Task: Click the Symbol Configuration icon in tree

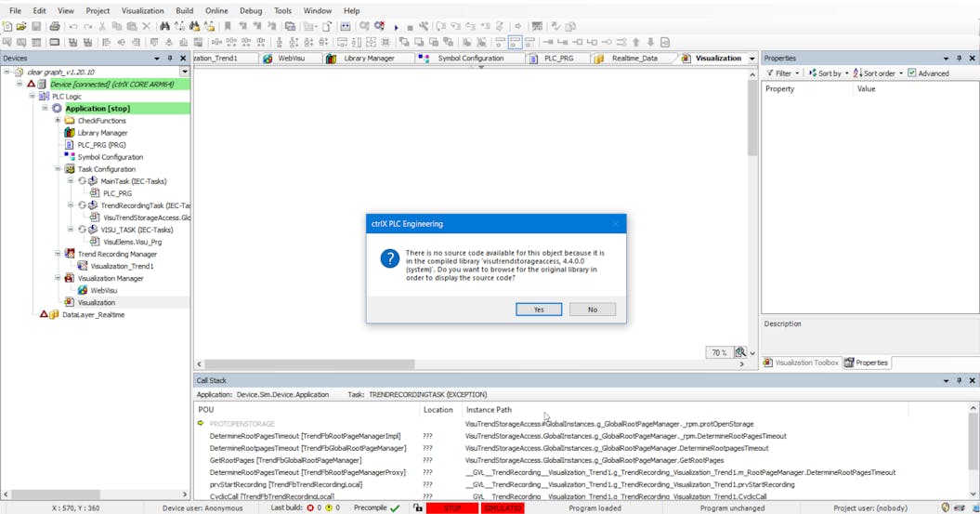Action: [x=70, y=157]
